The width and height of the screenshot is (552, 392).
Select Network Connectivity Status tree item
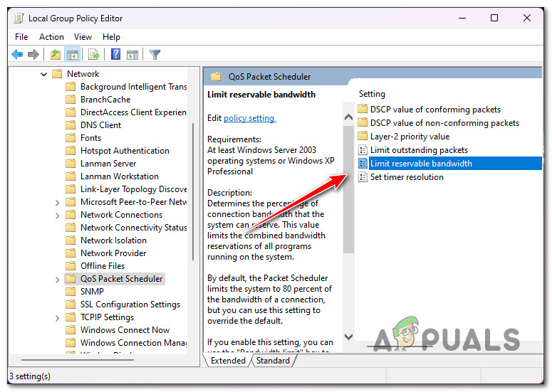(x=133, y=228)
